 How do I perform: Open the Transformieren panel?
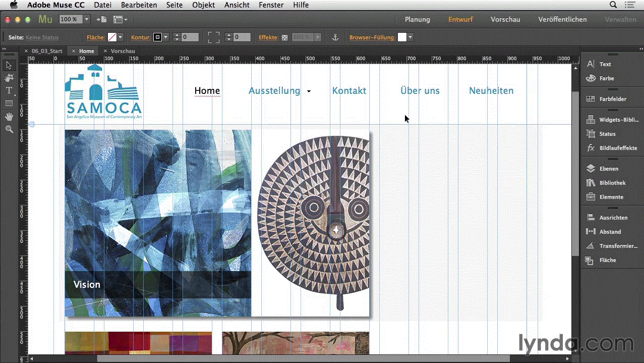(x=612, y=246)
